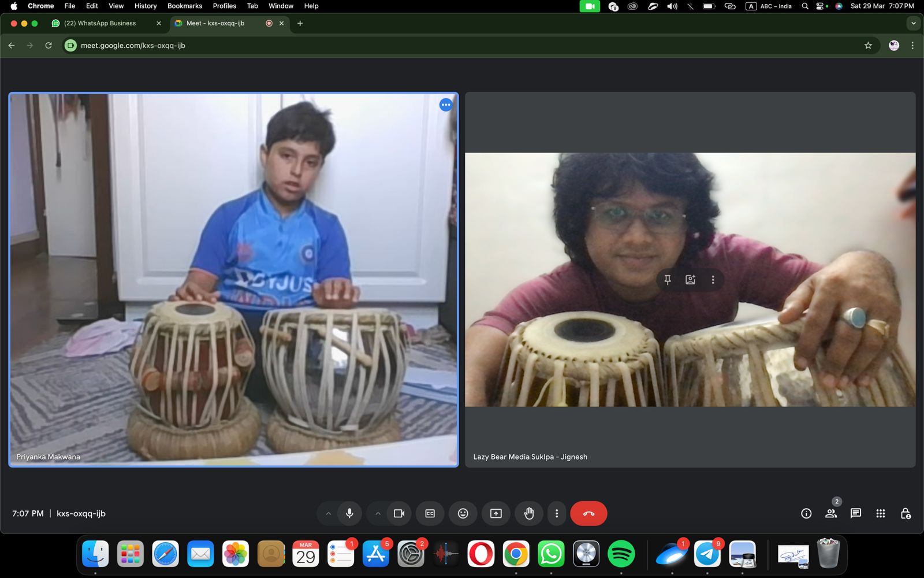The image size is (924, 578).
Task: Turn off the camera in Meet
Action: pyautogui.click(x=399, y=513)
